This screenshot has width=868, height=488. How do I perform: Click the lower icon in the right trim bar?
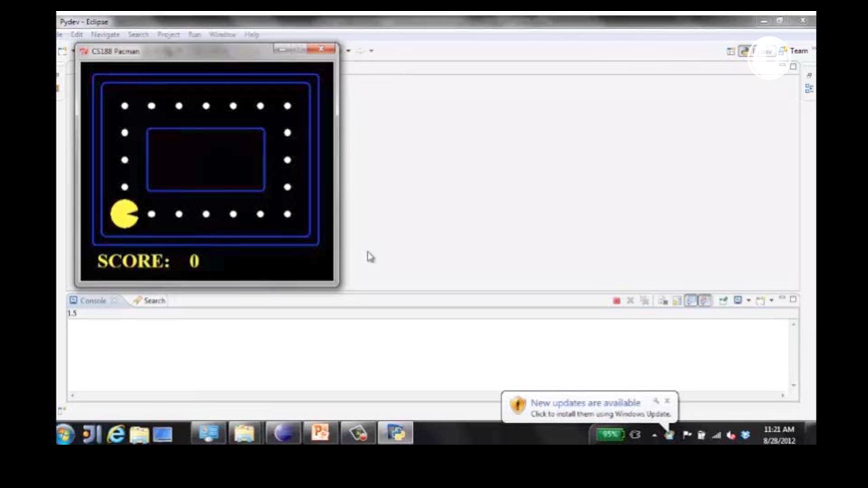click(809, 88)
